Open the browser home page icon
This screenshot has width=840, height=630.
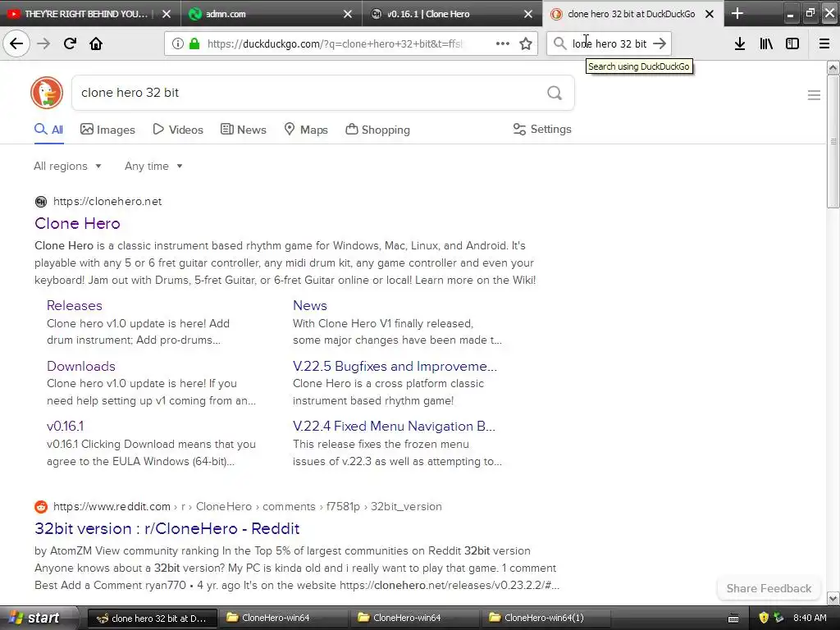coord(96,43)
